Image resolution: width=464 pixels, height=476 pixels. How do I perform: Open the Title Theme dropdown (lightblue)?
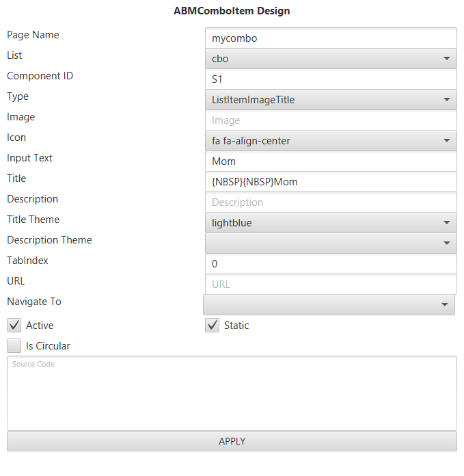click(x=330, y=223)
